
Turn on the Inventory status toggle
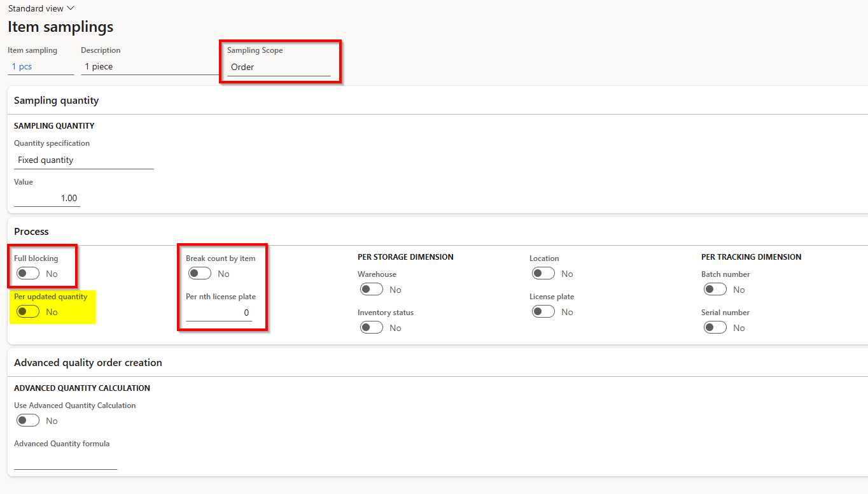(372, 328)
